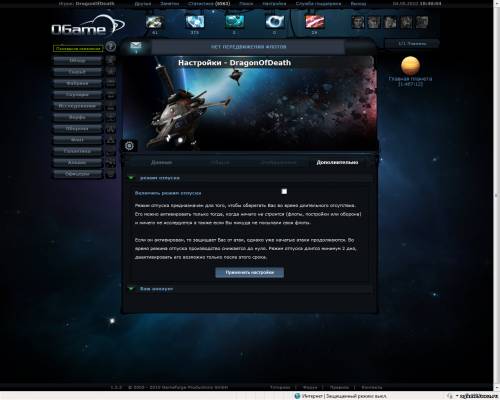This screenshot has width=500, height=400.
Task: Collapse the режим отпуска section arrow
Action: tap(131, 178)
